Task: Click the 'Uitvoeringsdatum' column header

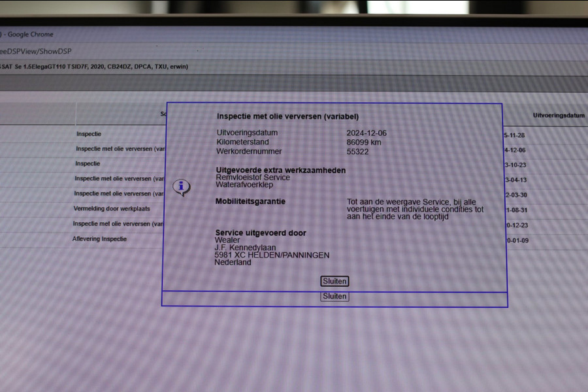Action: [x=559, y=116]
